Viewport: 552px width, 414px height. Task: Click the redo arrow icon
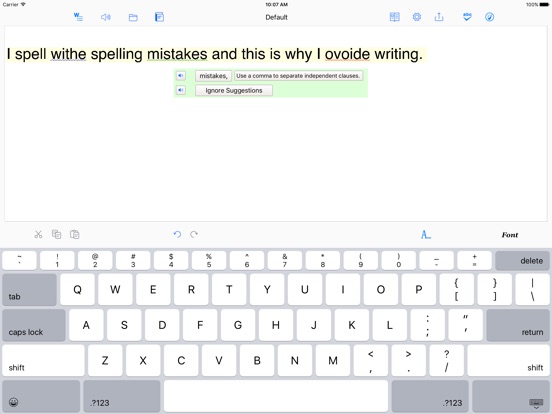coord(194,234)
